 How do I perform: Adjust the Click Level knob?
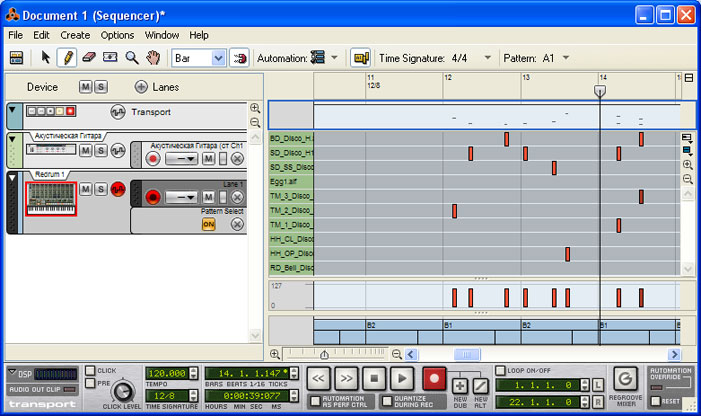[122, 392]
